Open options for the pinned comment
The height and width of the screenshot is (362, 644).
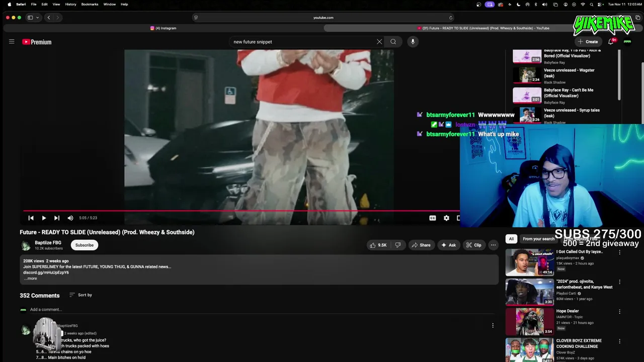tap(493, 325)
